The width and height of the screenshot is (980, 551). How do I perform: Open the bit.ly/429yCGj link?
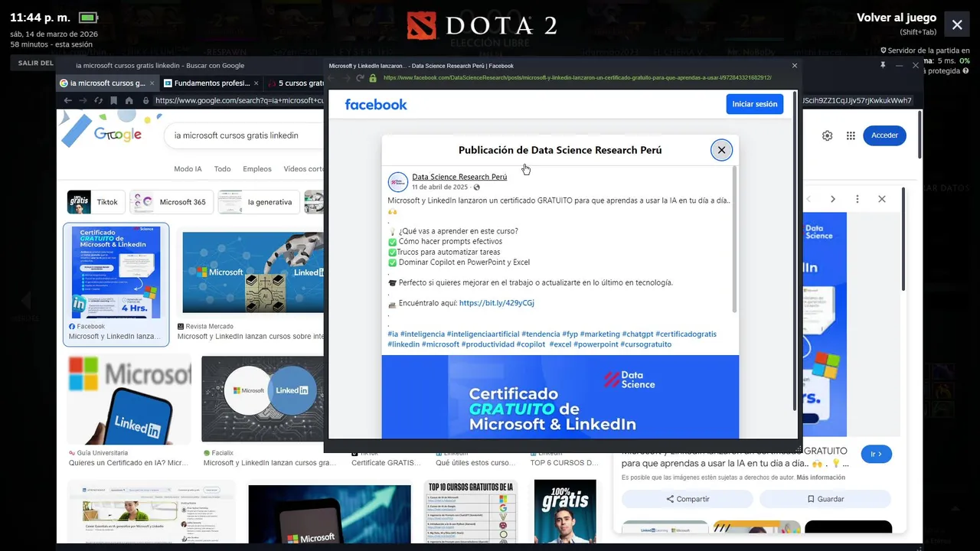pyautogui.click(x=497, y=303)
